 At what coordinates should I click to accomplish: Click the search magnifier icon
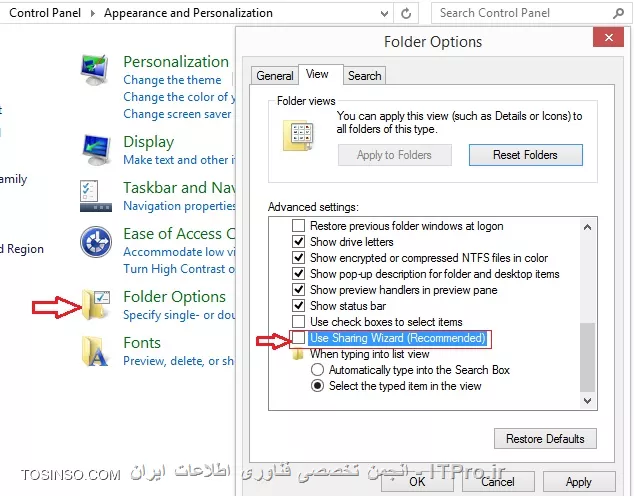[x=618, y=13]
